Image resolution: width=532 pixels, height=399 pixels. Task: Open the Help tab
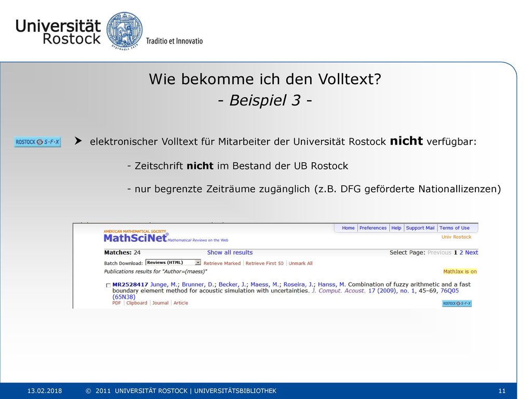(x=396, y=228)
